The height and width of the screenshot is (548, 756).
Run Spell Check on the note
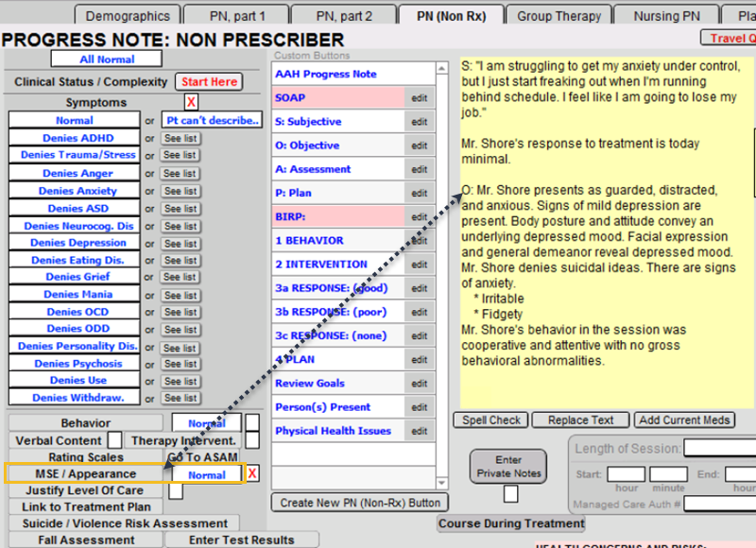pyautogui.click(x=490, y=420)
